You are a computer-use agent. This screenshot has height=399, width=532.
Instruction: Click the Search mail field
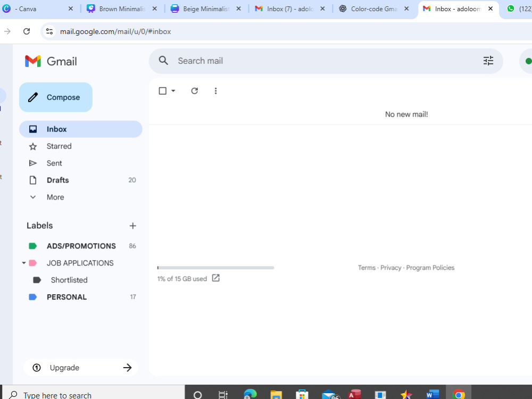326,61
